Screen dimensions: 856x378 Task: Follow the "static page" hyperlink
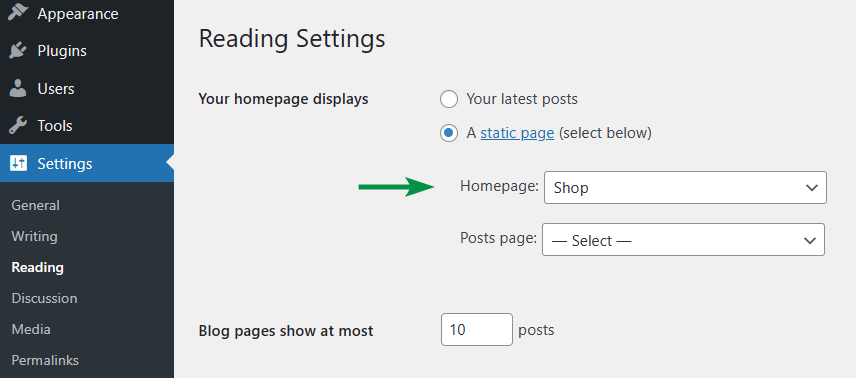pyautogui.click(x=517, y=133)
